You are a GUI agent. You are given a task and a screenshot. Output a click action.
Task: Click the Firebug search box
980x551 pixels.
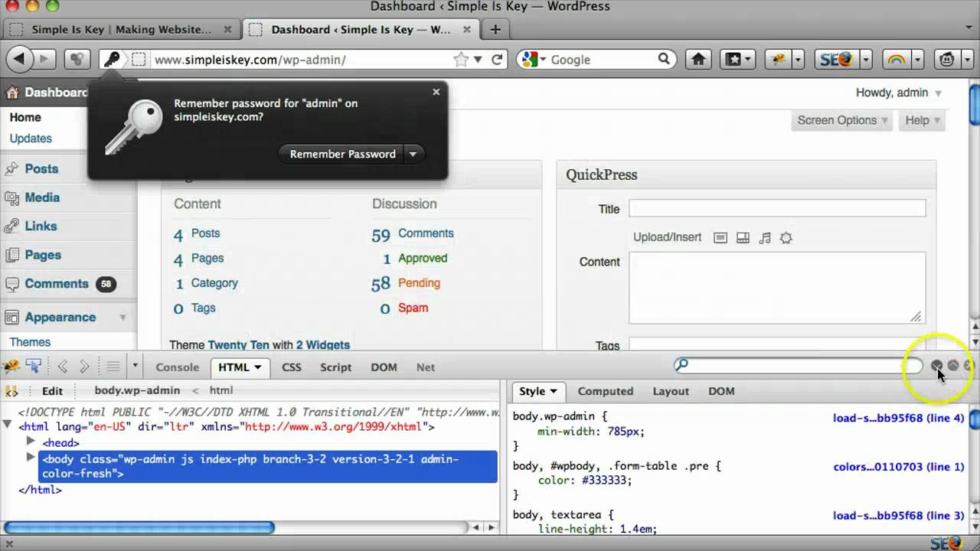[798, 365]
